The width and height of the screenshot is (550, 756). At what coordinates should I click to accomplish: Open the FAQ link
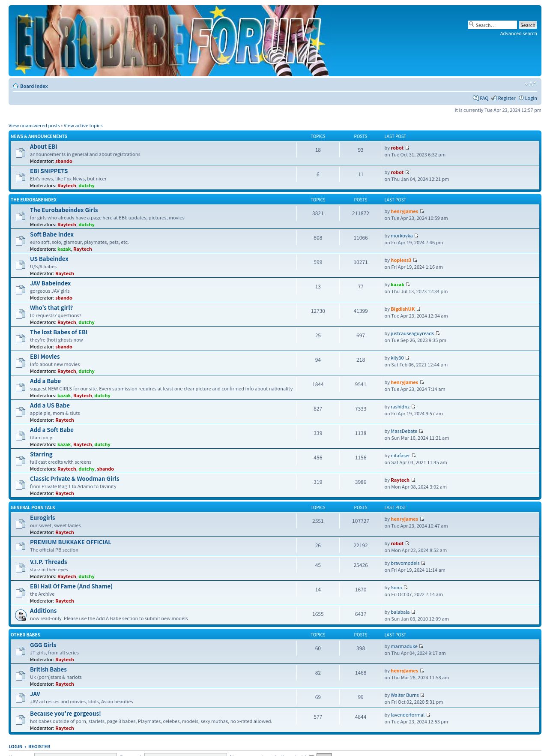[484, 98]
